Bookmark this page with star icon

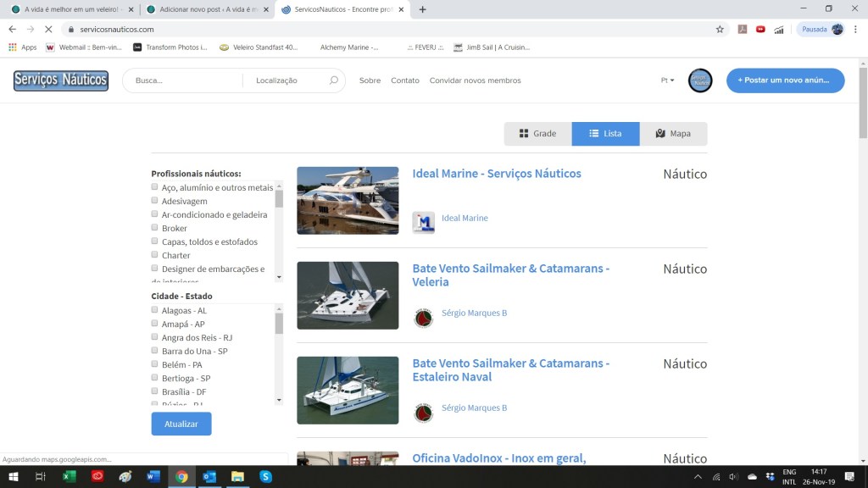tap(720, 29)
